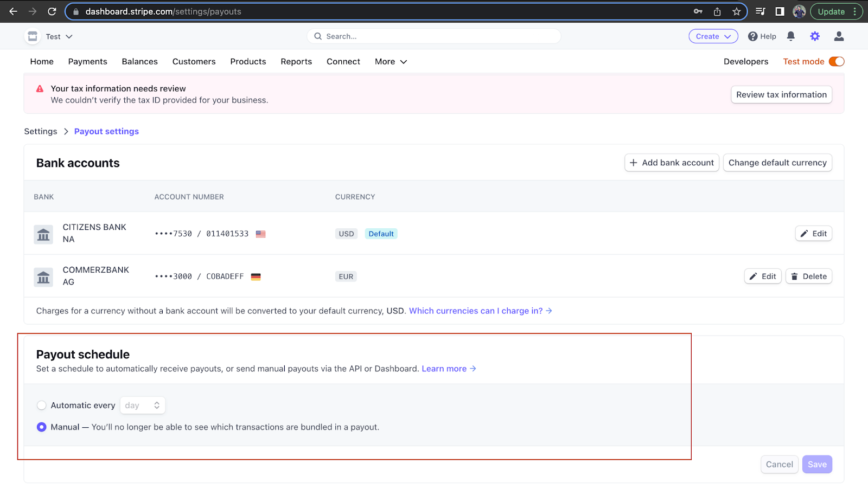
Task: Click the Default badge on Citizens Bank row
Action: [x=381, y=234]
